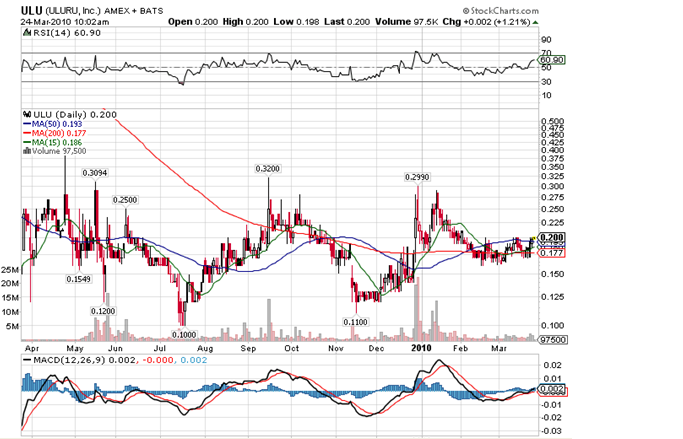The image size is (683, 439).
Task: Click the red MA(200) legend line
Action: coord(27,133)
